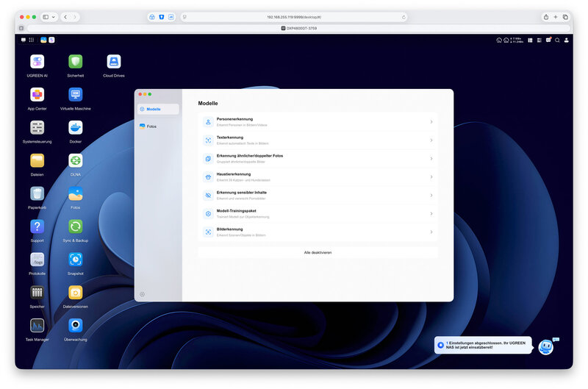This screenshot has height=389, width=588.
Task: Select the DXP4800GT-3759 browser tab
Action: 299,28
